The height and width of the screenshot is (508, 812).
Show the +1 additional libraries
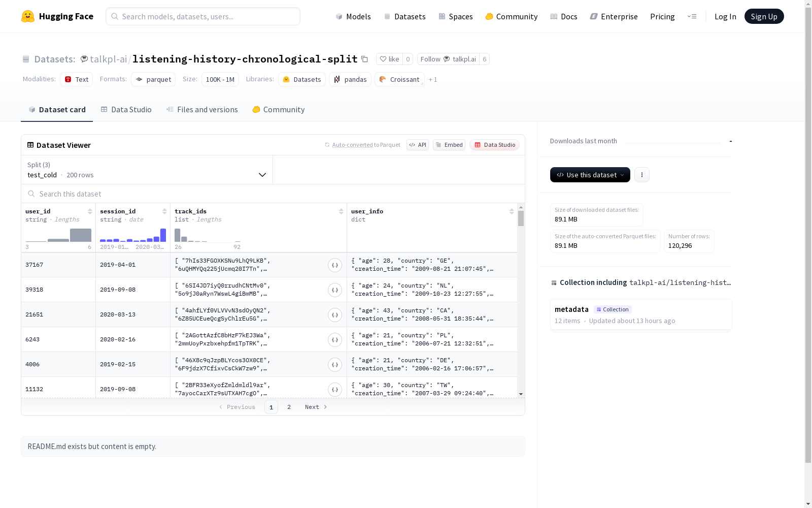pyautogui.click(x=433, y=79)
